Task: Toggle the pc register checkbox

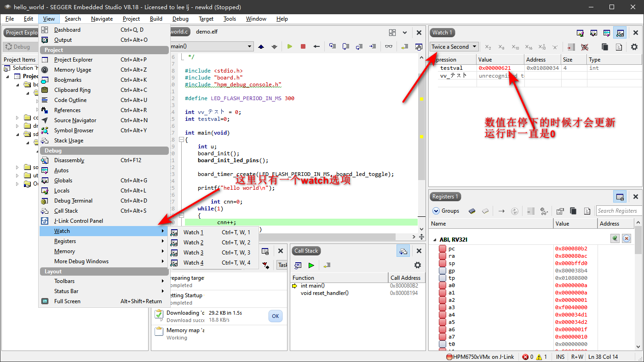Action: [x=442, y=249]
